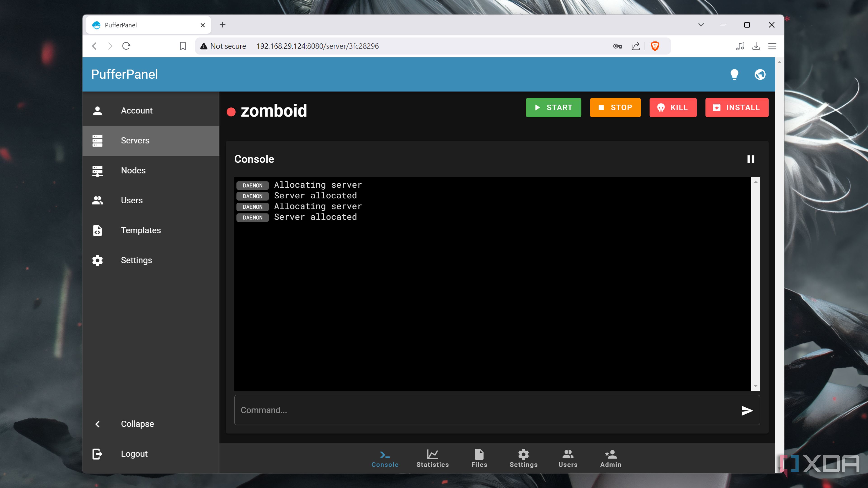Pause the console output

[x=750, y=159]
